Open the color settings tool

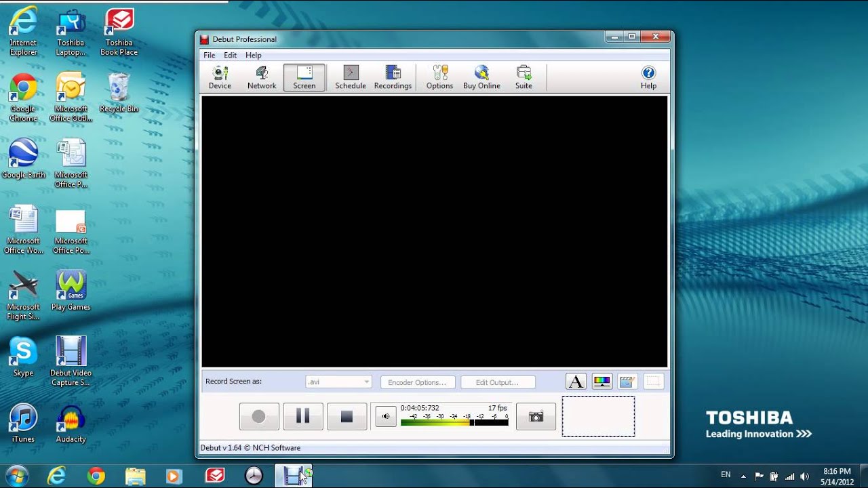click(601, 382)
